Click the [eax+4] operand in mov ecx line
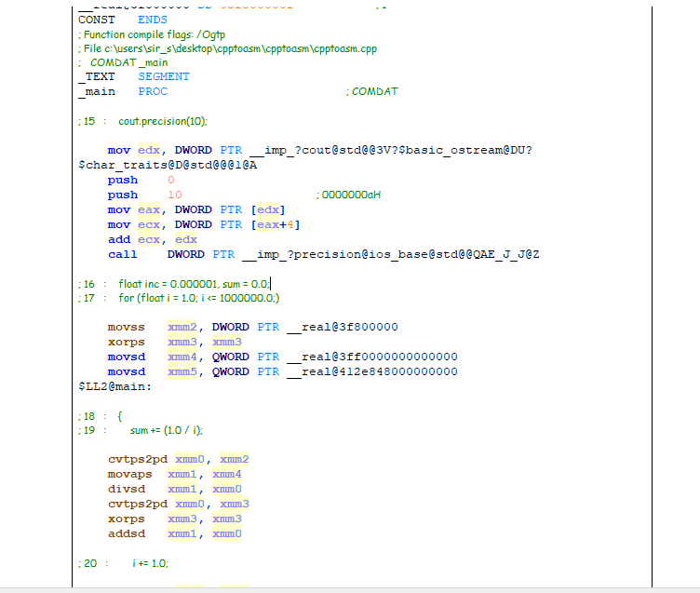Screen dimensions: 700x593 [x=275, y=224]
